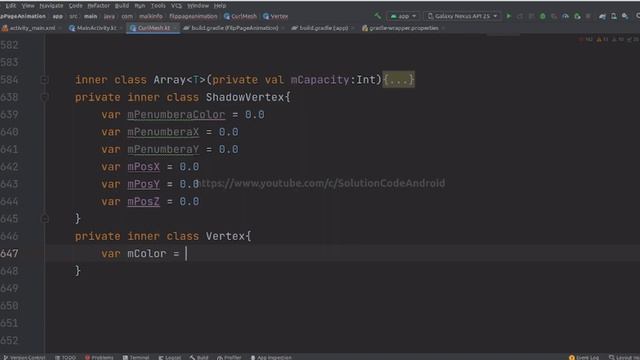The width and height of the screenshot is (640, 360).
Task: Click line number 650 in gutter
Action: click(9, 306)
